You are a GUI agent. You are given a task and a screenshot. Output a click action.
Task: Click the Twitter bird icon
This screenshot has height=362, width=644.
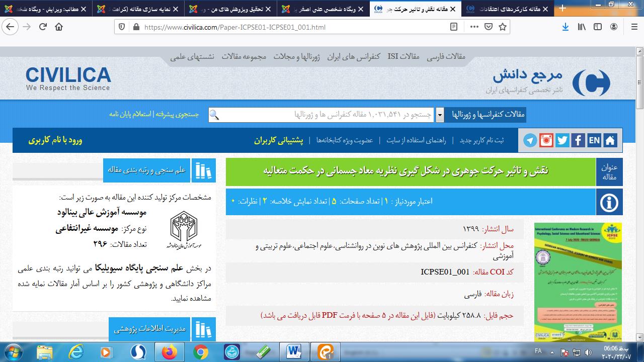[x=562, y=140]
